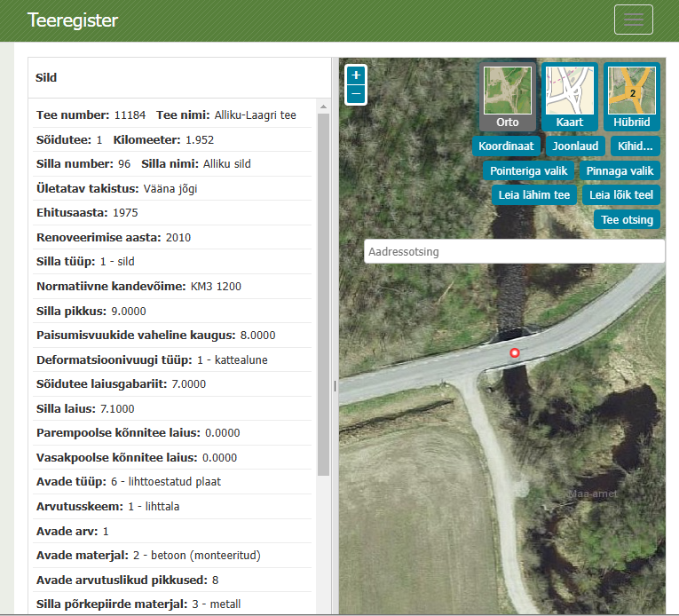Select Sõidutee laiusgabariit value '7.0000'
Viewport: 679px width, 616px height.
189,383
